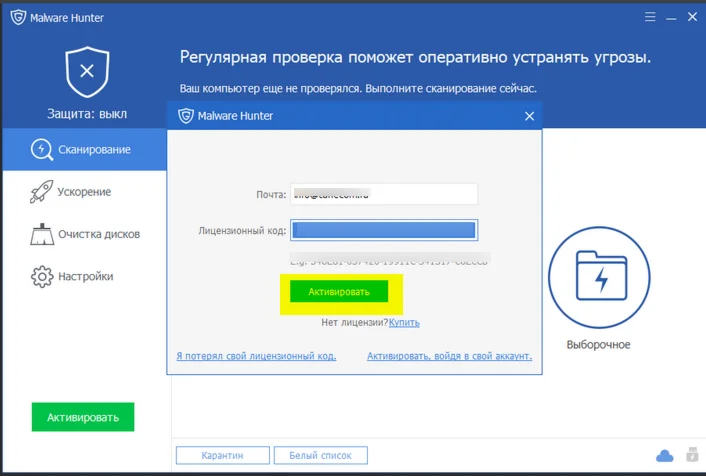Viewport: 706px width, 476px height.
Task: Close the Malware Hunter main window
Action: (x=692, y=17)
